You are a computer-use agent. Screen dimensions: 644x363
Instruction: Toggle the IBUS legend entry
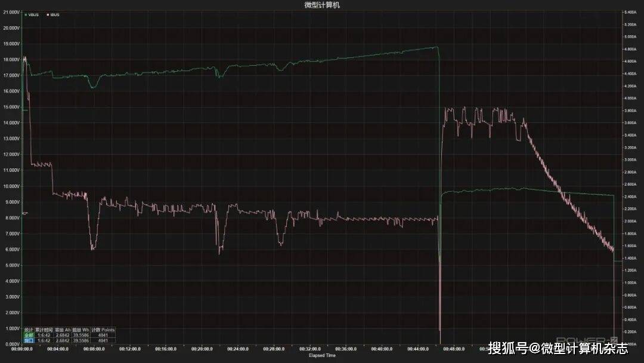(x=54, y=14)
